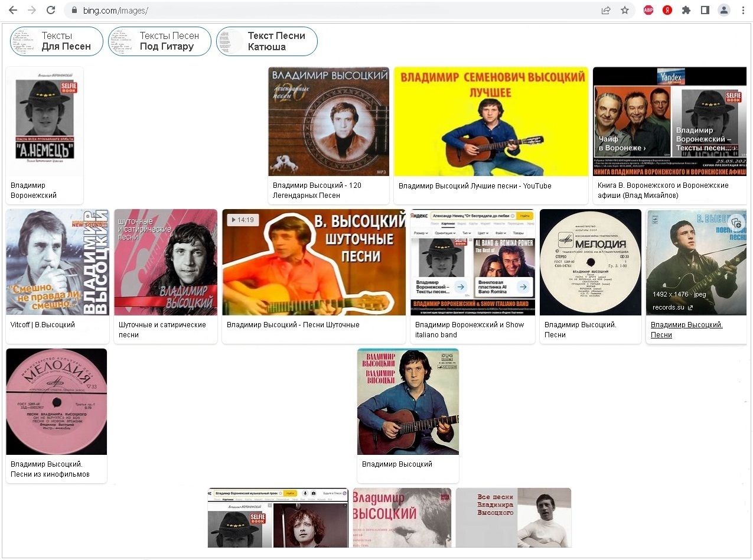Screen dimensions: 753x560
Task: Open the pink "Шуточные и сатирические песни" cover
Action: 166,262
